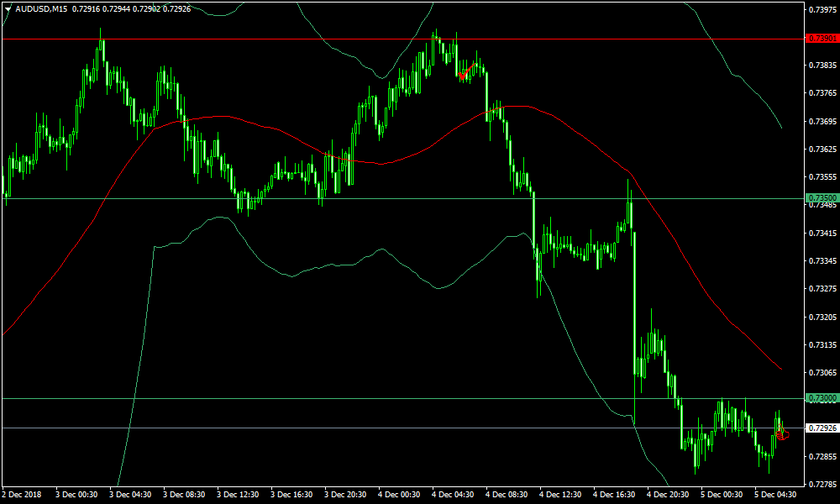Click the 0.73065 price scale label
This screenshot has height=504, width=840.
coord(822,373)
